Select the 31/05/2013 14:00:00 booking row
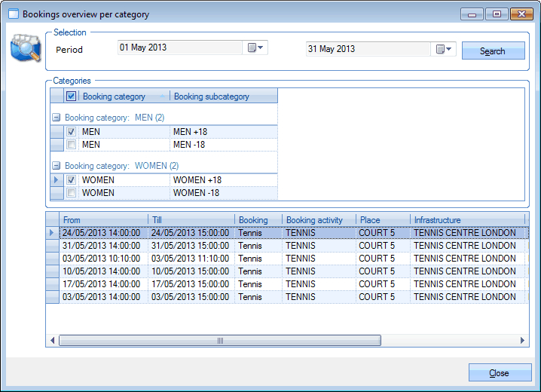Image resolution: width=541 pixels, height=392 pixels. [x=101, y=246]
